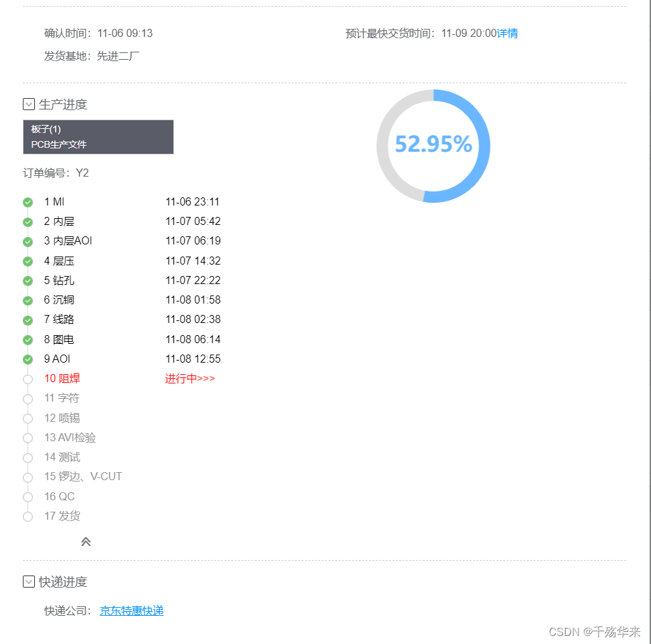Click the red 10 阻焊 step label
The image size is (651, 644).
[x=62, y=379]
